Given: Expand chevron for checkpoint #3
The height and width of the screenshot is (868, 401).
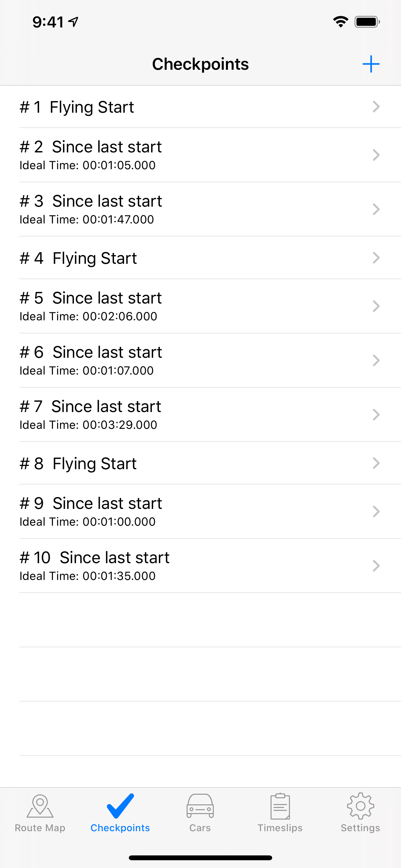Looking at the screenshot, I should click(x=376, y=209).
